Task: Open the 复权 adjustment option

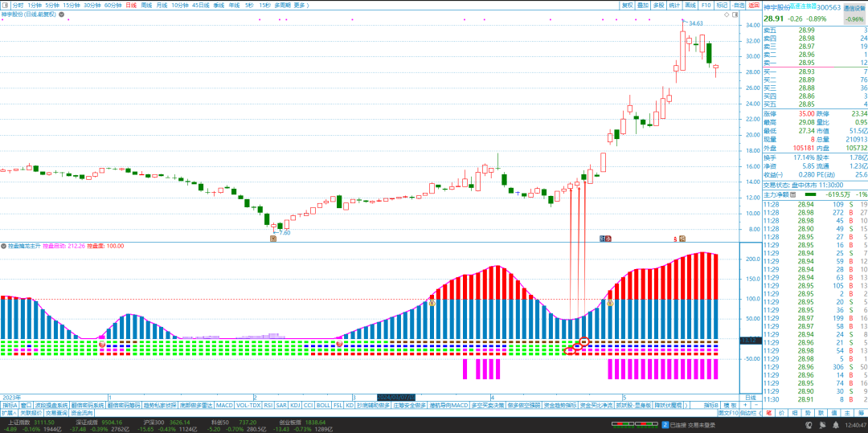Action: [x=627, y=5]
